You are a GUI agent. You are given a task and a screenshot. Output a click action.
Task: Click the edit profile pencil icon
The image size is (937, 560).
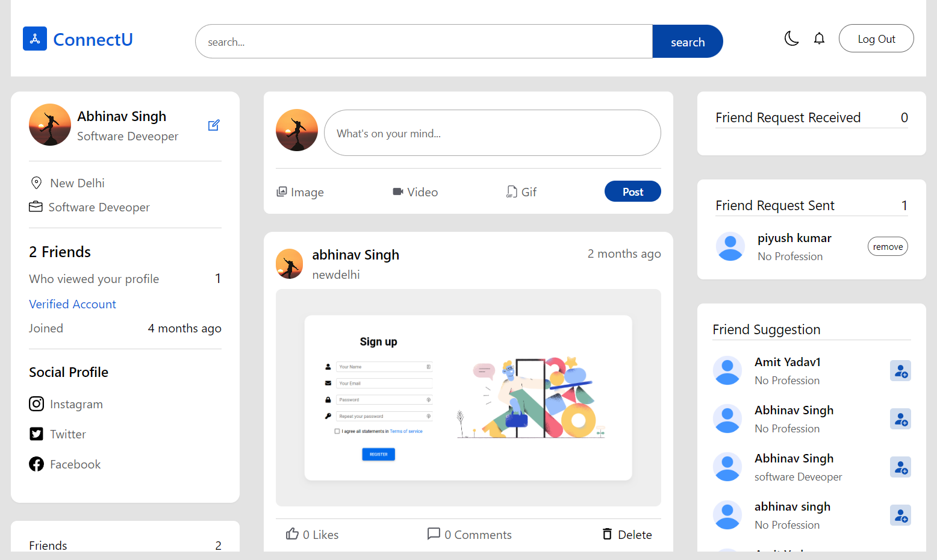(x=214, y=125)
